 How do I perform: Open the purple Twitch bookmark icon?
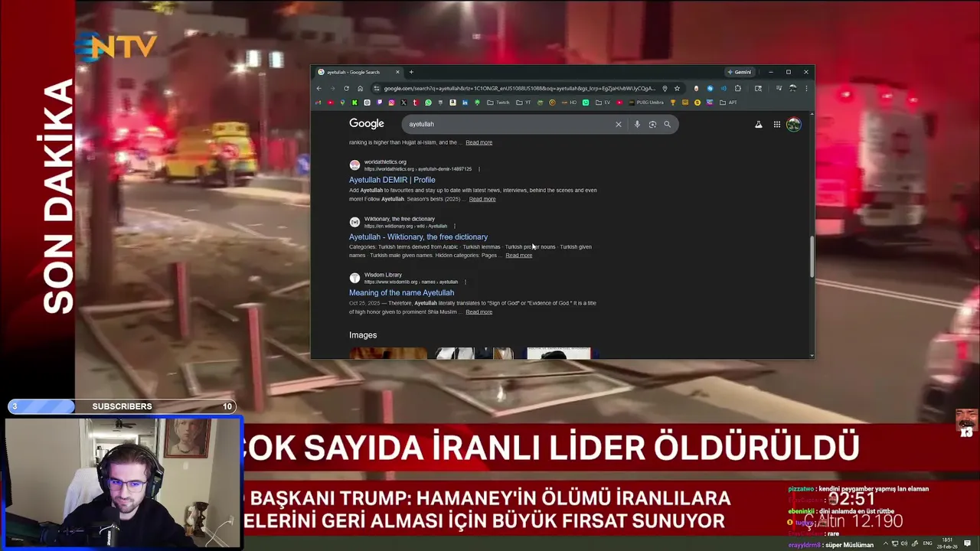click(x=379, y=103)
